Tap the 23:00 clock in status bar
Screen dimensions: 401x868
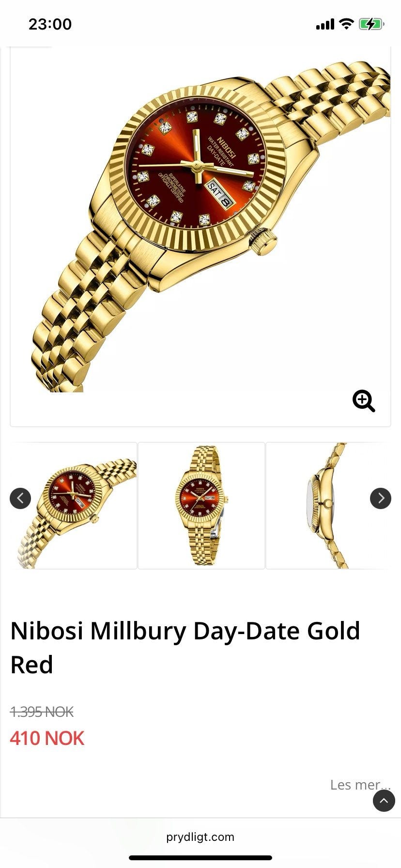[50, 24]
